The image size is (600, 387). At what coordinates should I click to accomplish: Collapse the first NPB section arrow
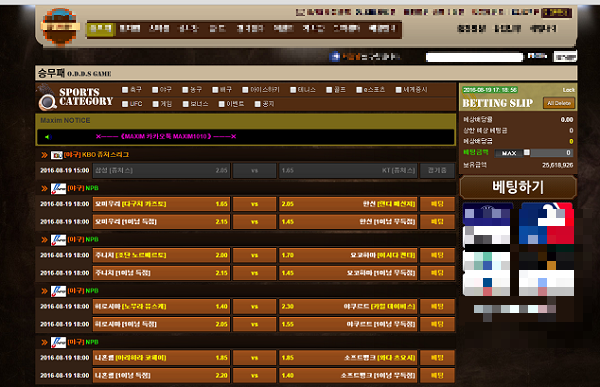(x=44, y=188)
